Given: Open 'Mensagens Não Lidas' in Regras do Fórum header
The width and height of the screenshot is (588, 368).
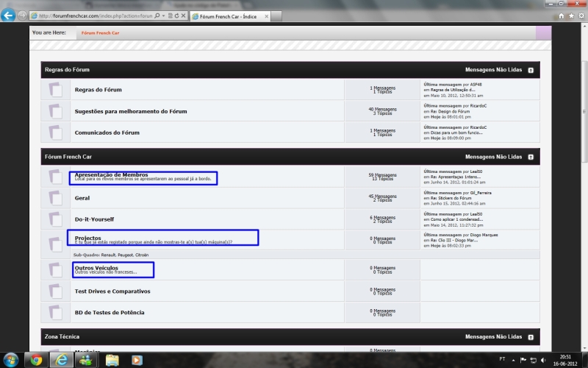Looking at the screenshot, I should point(493,70).
